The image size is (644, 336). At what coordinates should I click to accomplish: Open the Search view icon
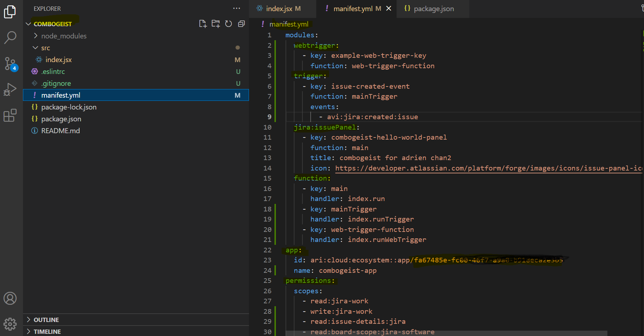pos(10,37)
